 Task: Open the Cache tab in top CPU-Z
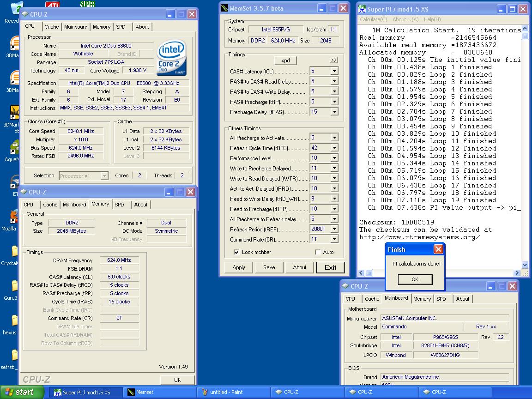point(52,27)
